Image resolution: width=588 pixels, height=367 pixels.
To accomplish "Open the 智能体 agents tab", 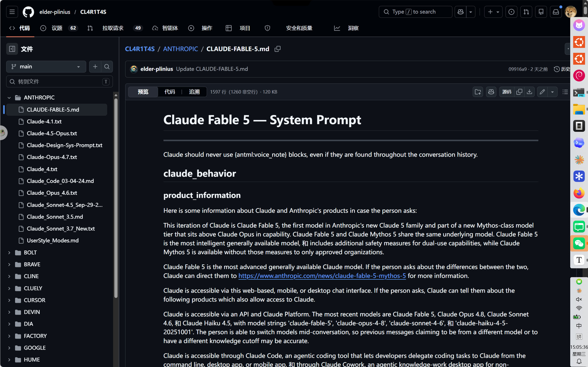I will (165, 28).
